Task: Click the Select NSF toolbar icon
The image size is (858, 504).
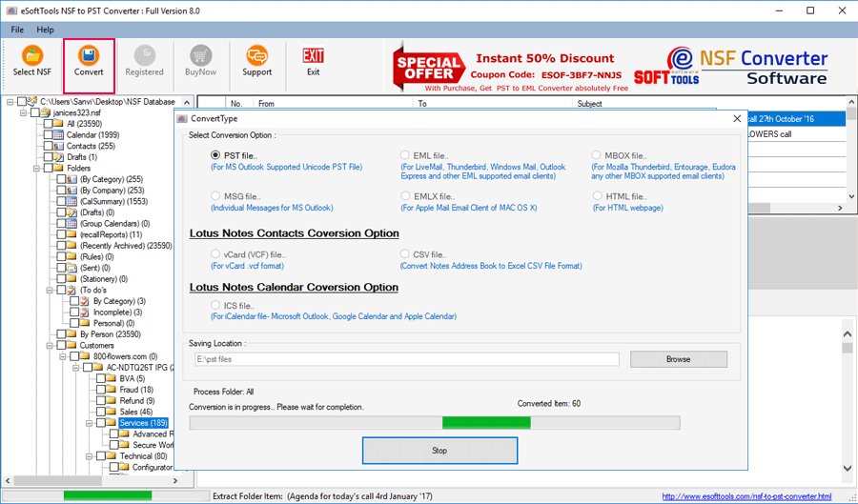Action: [32, 56]
